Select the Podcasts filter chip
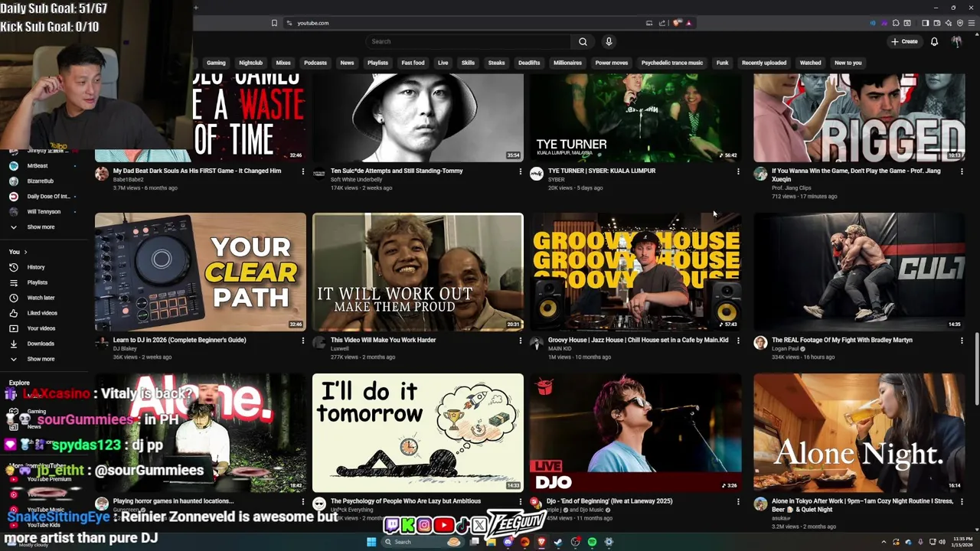Screen dimensions: 980x551 315,63
